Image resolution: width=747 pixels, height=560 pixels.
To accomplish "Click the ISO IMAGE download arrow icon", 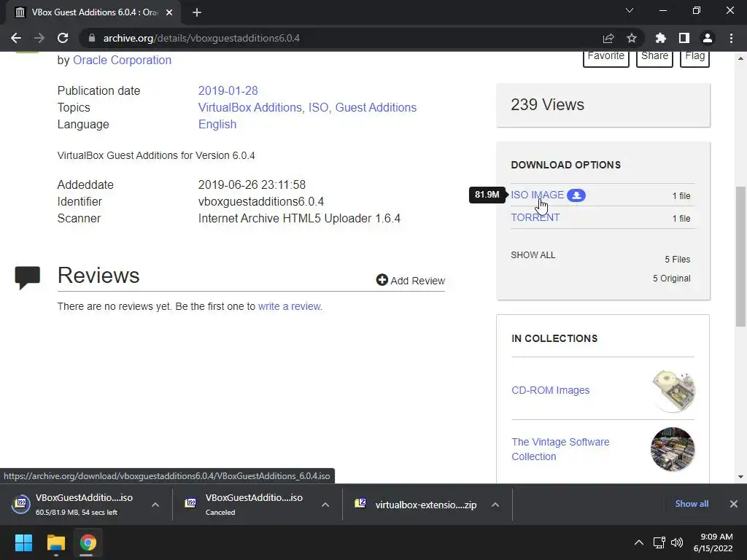I will [576, 195].
